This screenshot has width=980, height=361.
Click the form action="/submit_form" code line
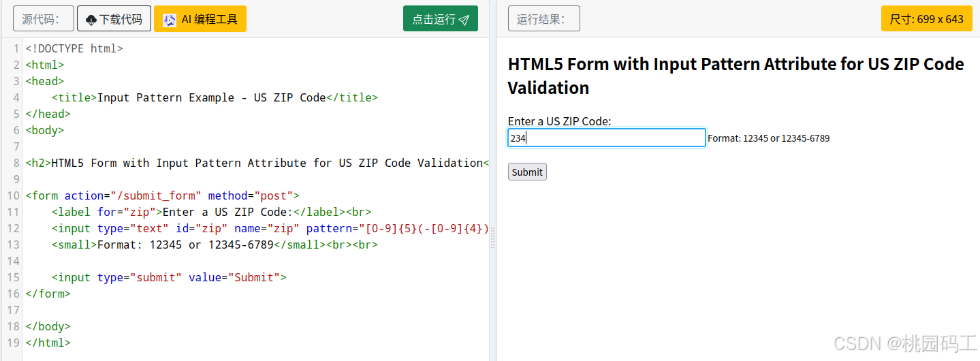click(162, 195)
